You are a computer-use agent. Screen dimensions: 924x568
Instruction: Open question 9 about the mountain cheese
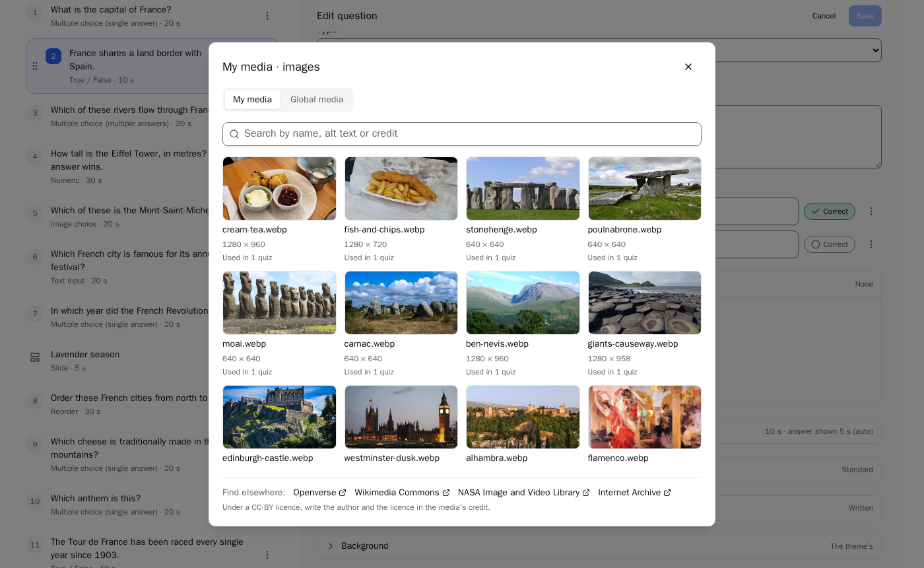153,454
